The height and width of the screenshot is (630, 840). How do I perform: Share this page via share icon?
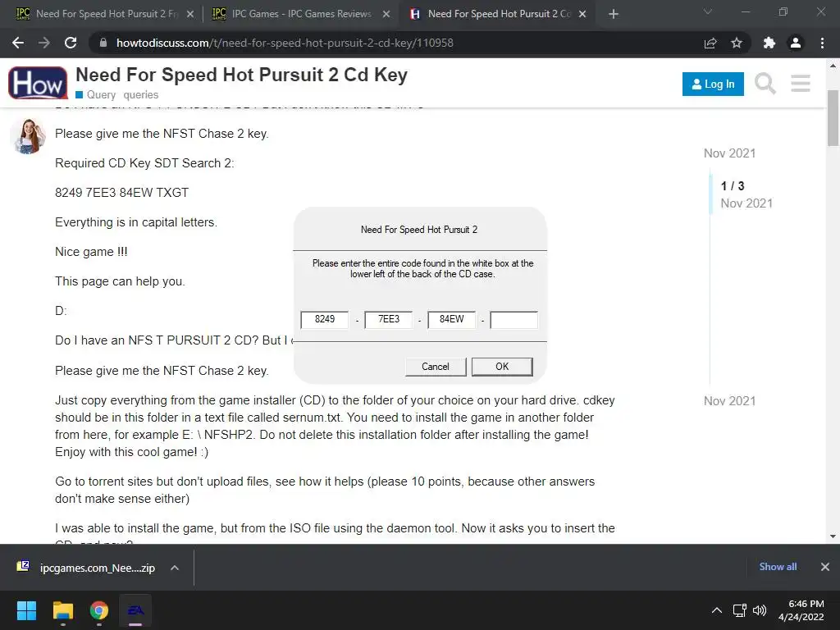click(x=710, y=43)
